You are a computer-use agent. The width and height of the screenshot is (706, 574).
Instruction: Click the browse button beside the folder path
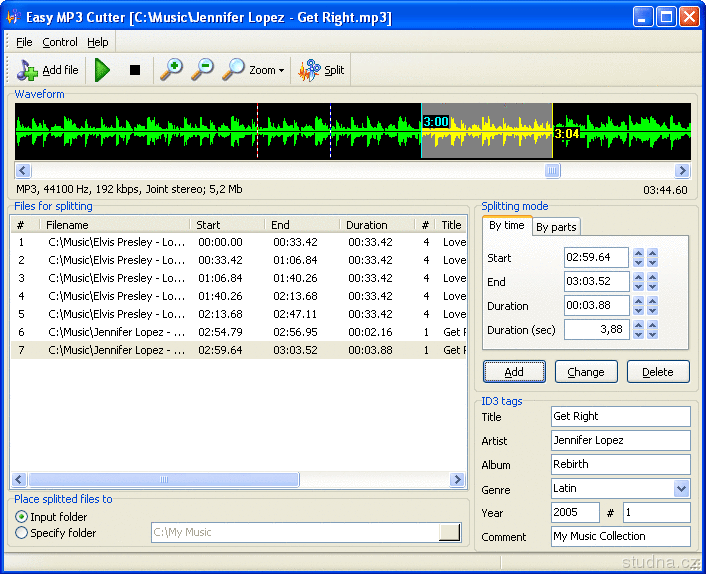coord(450,533)
